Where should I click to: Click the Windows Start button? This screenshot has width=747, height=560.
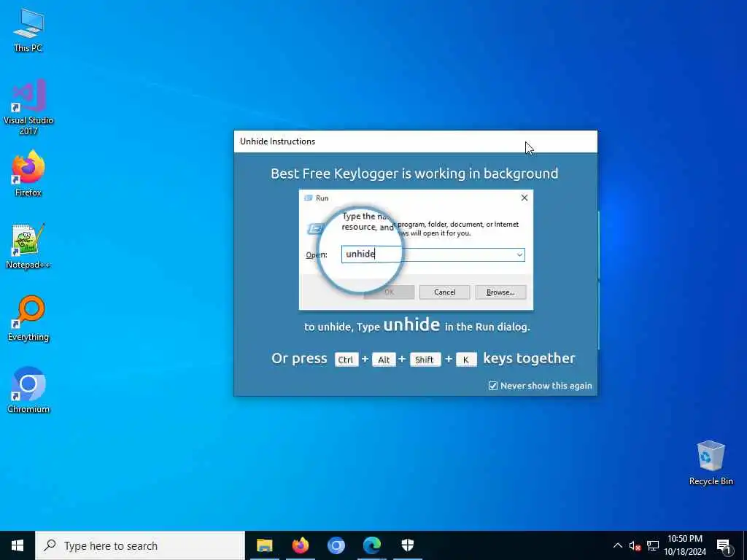click(18, 545)
